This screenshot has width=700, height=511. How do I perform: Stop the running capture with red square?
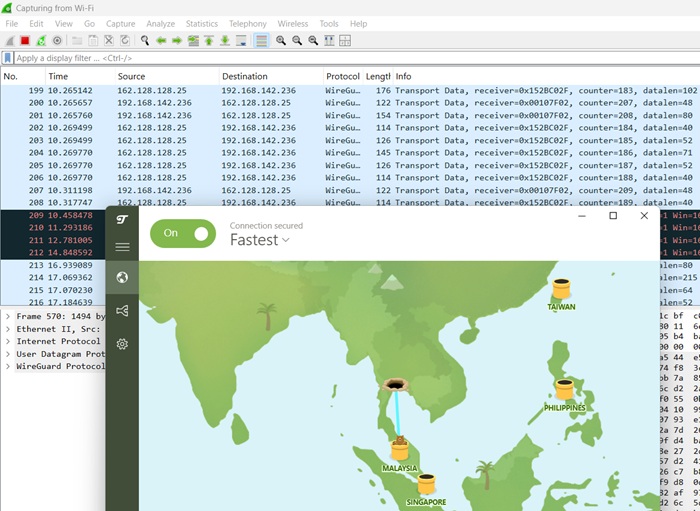tap(25, 41)
